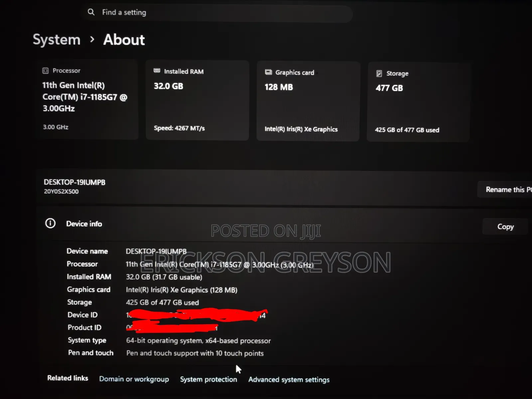Screen dimensions: 532x399
Task: Go back to System breadcrumb
Action: point(57,40)
